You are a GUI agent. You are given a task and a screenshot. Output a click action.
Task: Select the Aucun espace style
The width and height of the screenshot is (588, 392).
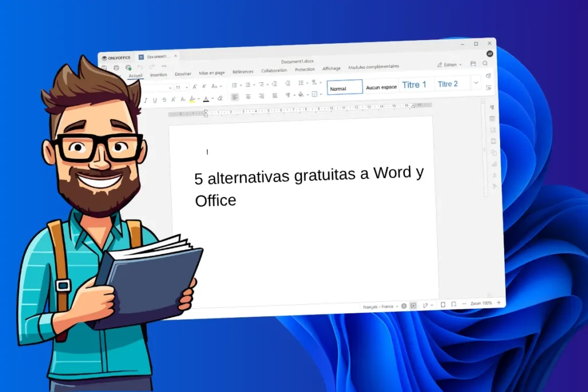click(x=381, y=87)
